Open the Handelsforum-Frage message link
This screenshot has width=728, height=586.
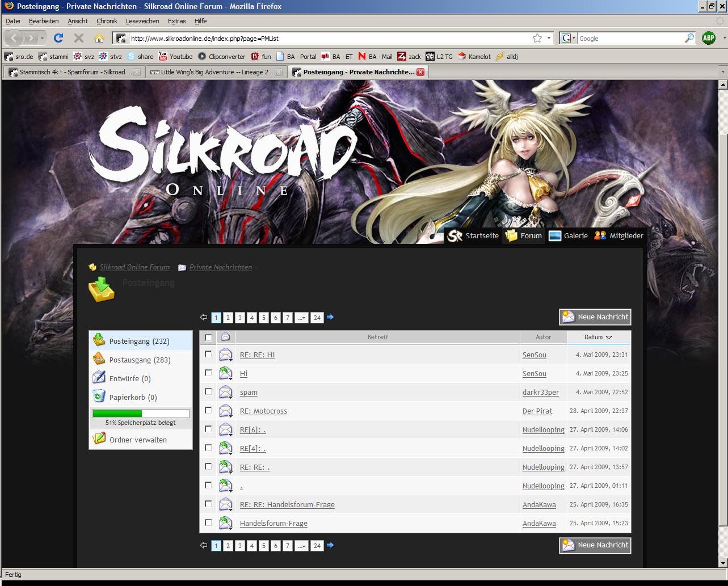(x=273, y=523)
